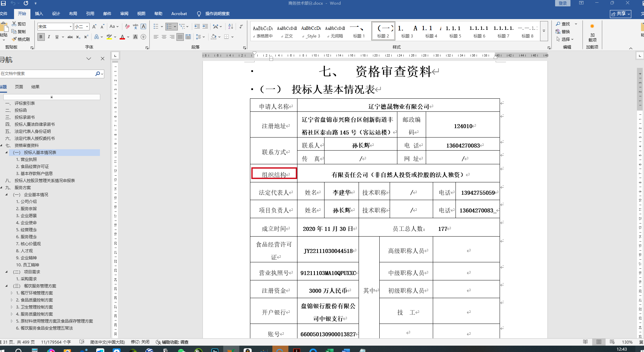Click the navigation document search box
Screen dimensions: 644x352
coord(47,74)
